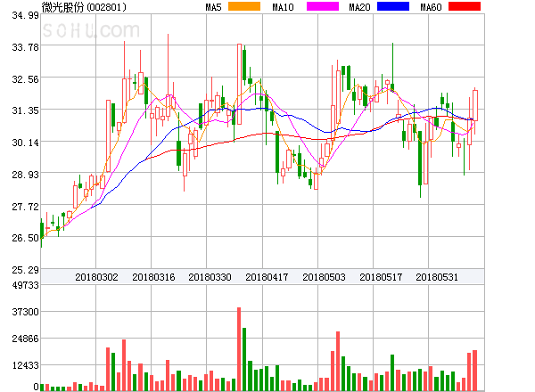The height and width of the screenshot is (392, 535).
Task: Click the MA10 legend label
Action: click(x=284, y=7)
